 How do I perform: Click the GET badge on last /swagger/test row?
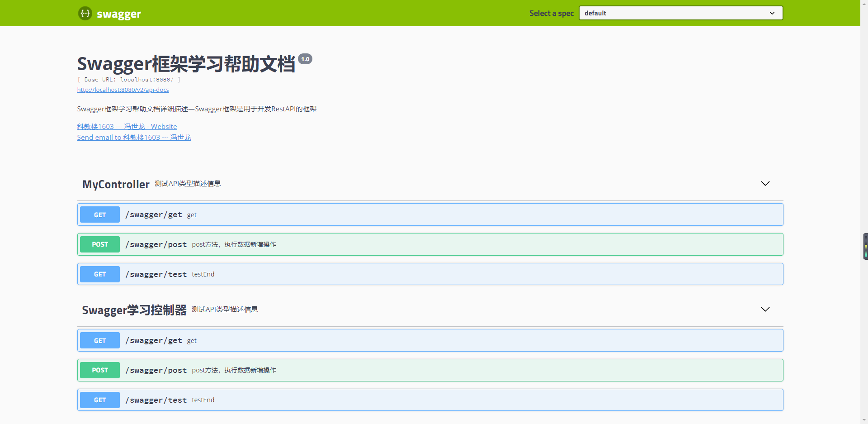(x=99, y=400)
